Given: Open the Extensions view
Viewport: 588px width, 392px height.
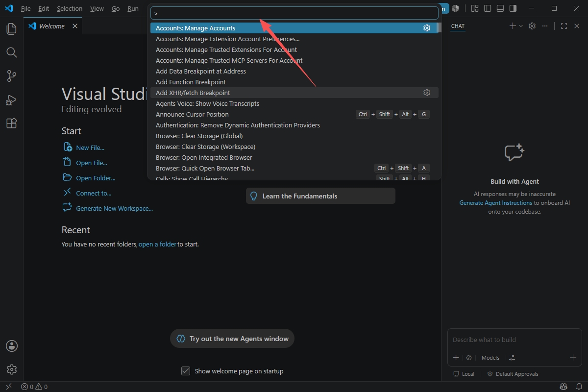Looking at the screenshot, I should click(x=11, y=123).
